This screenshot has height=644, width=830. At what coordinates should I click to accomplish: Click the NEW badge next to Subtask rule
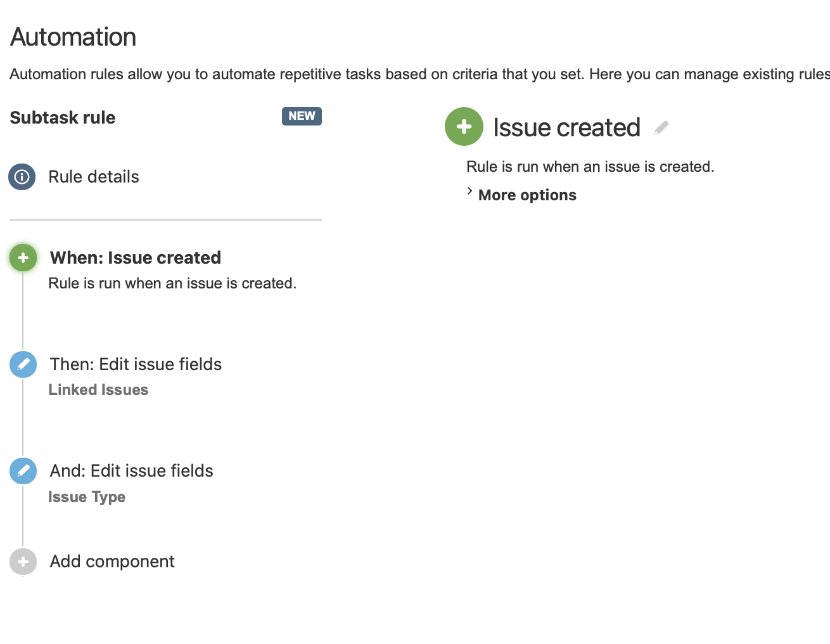[x=302, y=116]
